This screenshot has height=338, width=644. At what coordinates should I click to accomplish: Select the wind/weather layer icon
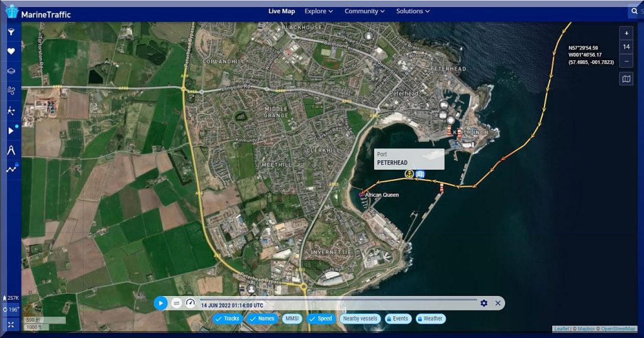coord(11,91)
